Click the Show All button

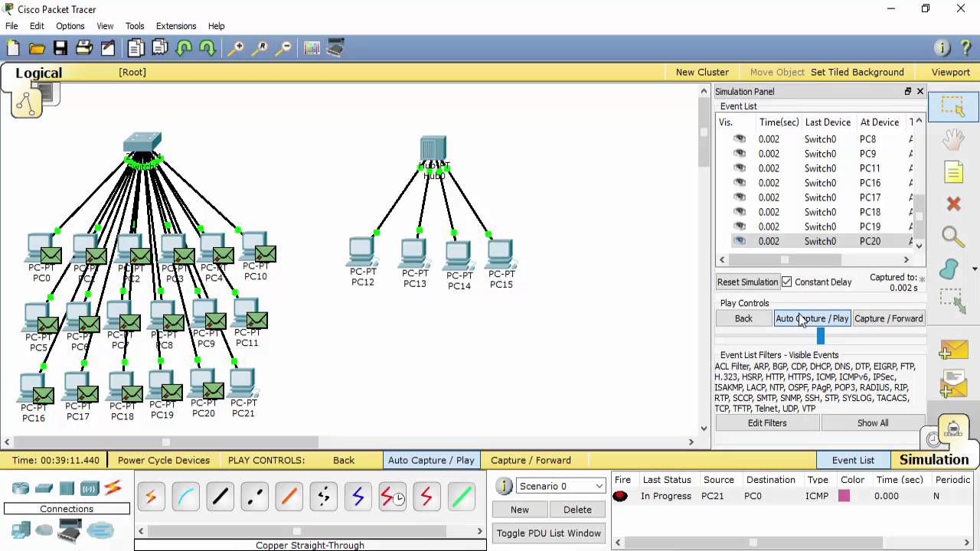873,422
